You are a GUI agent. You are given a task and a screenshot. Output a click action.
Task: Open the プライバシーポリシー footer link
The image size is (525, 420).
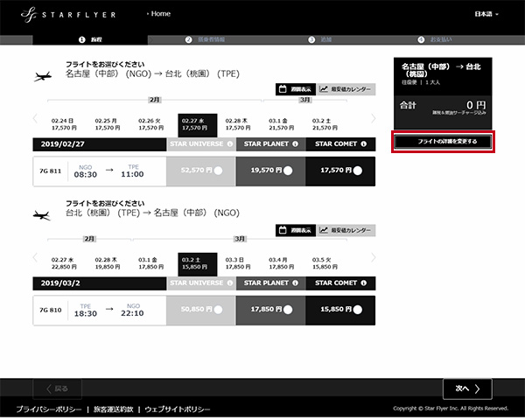click(46, 409)
